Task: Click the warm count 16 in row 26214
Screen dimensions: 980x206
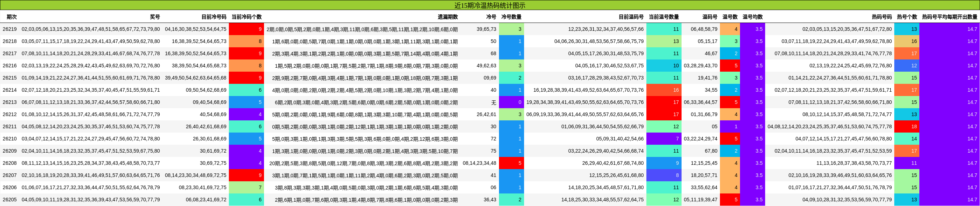Action: coord(664,90)
